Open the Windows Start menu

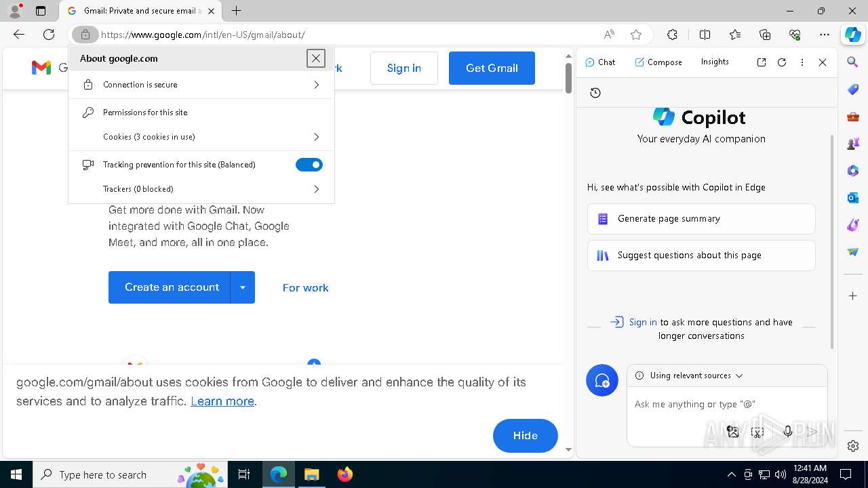coord(16,474)
